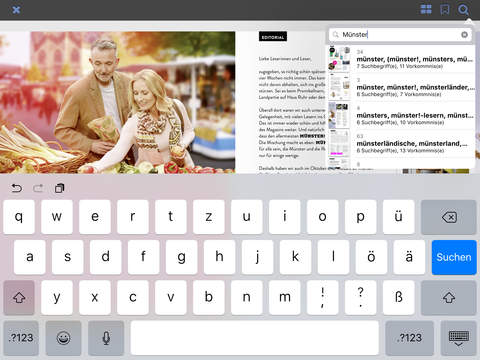Viewport: 480px width, 360px height.
Task: Clear the Münster search field text
Action: [464, 35]
